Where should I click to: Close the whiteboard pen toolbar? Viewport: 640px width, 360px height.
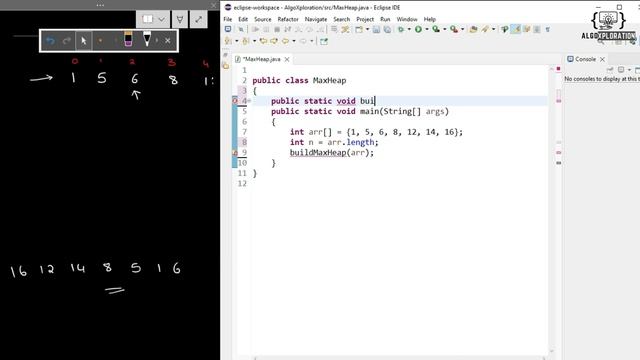[x=168, y=41]
